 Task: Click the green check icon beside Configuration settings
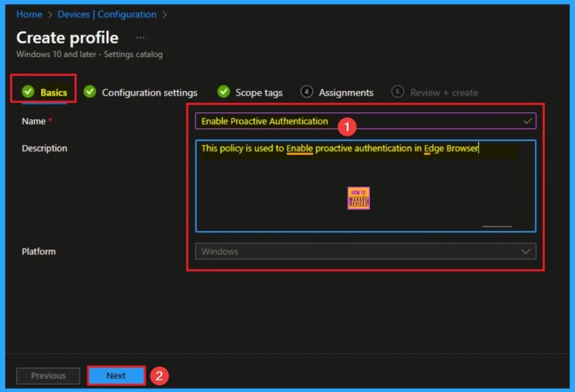(x=89, y=92)
